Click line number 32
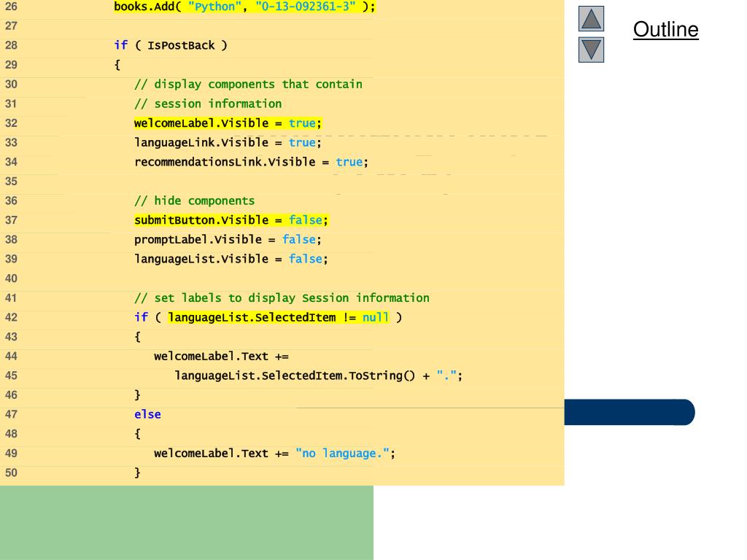The image size is (747, 560). pos(11,123)
